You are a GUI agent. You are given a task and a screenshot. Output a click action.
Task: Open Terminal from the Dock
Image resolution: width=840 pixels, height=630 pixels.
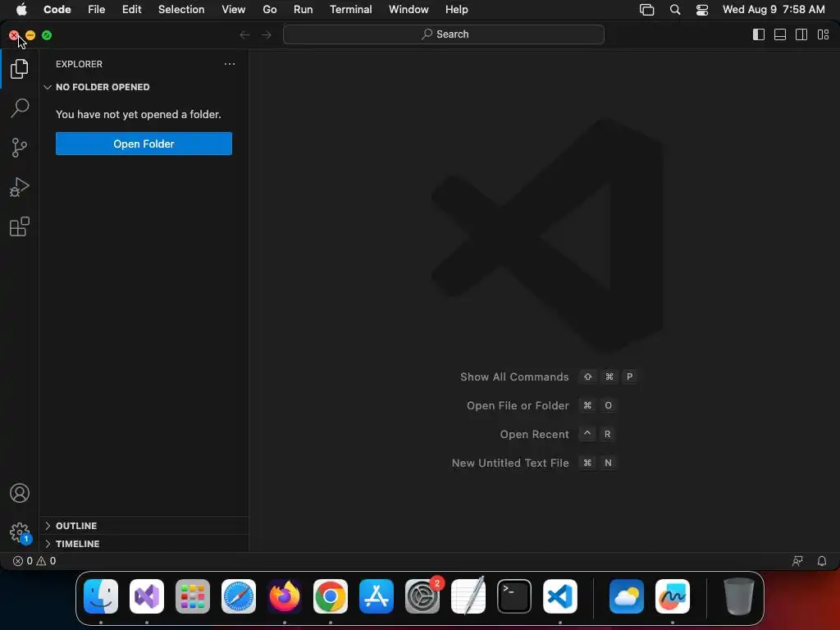[x=514, y=596]
